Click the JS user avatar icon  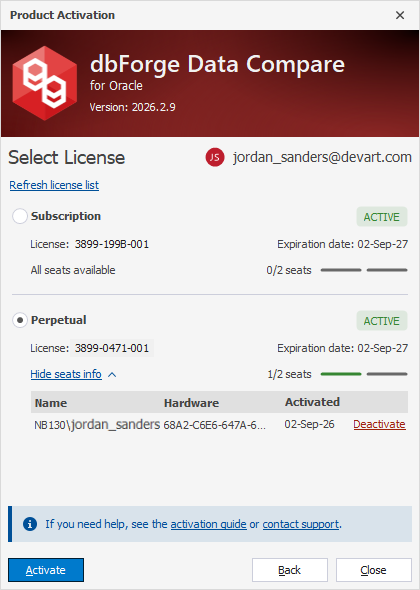[x=215, y=157]
